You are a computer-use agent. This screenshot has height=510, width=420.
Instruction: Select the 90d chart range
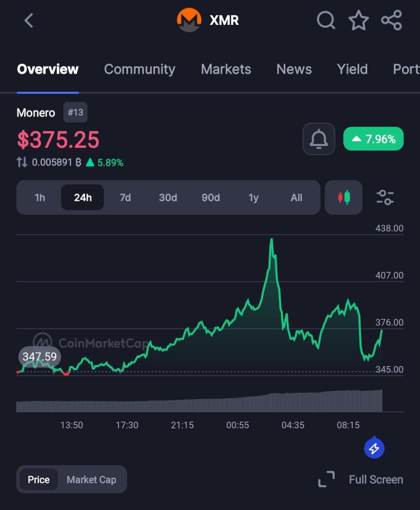coord(210,197)
